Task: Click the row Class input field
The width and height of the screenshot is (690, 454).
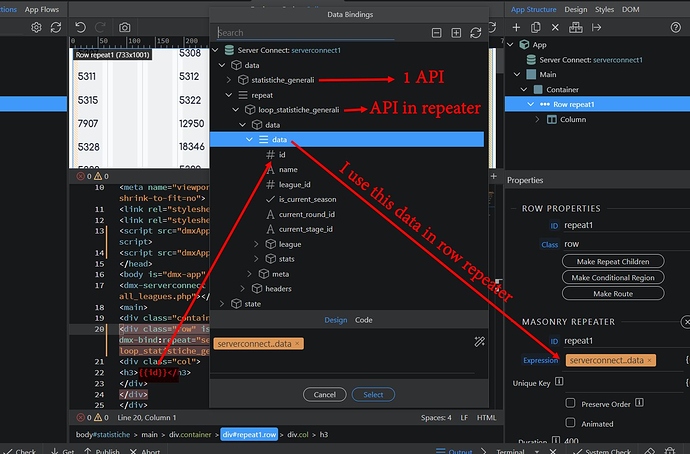Action: pos(625,244)
